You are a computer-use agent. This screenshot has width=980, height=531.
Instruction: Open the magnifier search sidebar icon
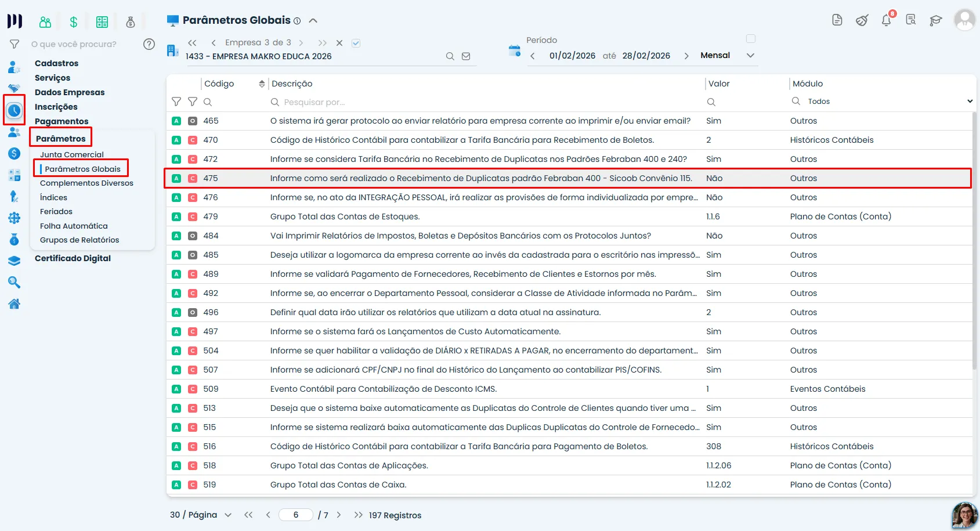click(x=15, y=282)
